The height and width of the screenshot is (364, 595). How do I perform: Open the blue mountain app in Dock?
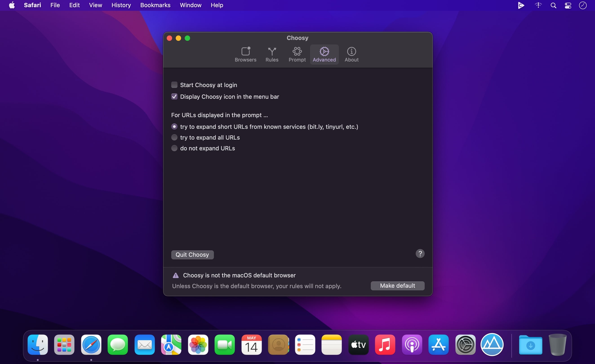point(492,344)
